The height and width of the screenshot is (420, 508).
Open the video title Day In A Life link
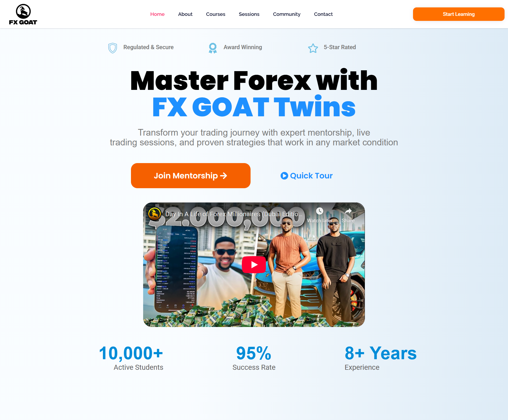[x=234, y=214]
